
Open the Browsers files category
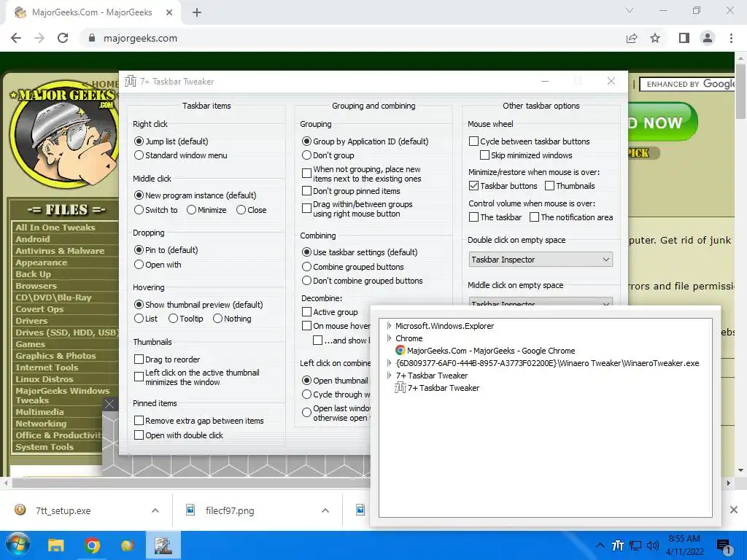[x=36, y=286]
